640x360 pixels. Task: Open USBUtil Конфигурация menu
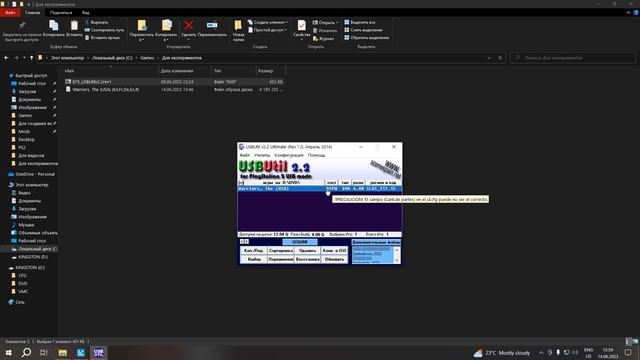[289, 155]
